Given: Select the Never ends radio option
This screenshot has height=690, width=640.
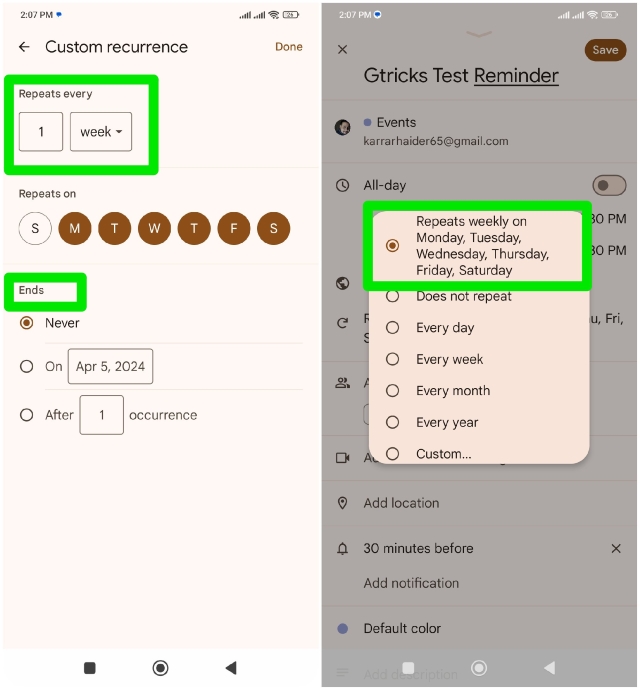Looking at the screenshot, I should pyautogui.click(x=27, y=323).
